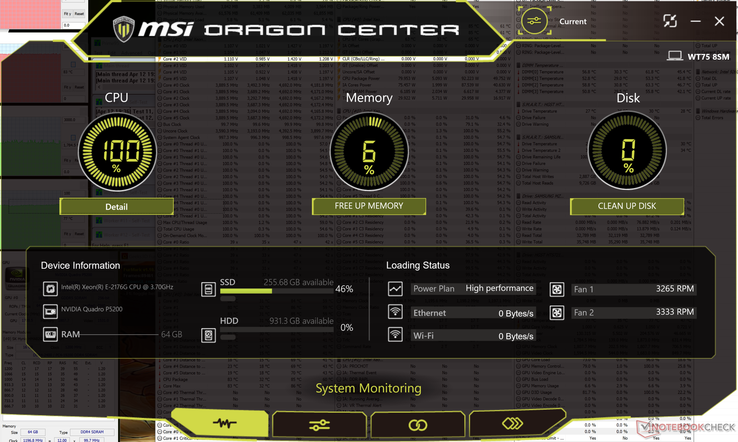Click the Device Information heading
The height and width of the screenshot is (442, 738).
coord(80,265)
